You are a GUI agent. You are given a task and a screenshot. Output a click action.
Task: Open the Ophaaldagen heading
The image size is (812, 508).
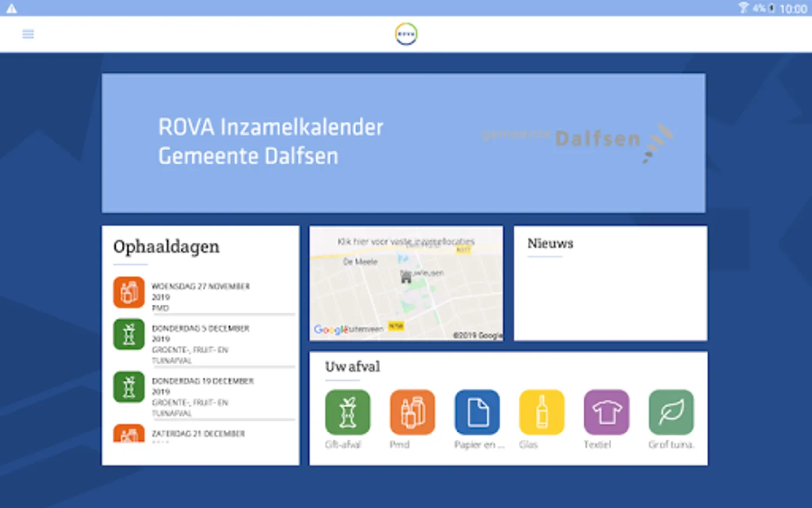[166, 247]
